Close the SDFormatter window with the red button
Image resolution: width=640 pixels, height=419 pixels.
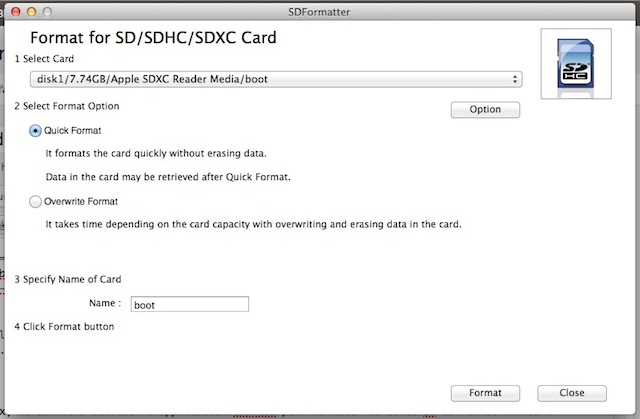16,12
